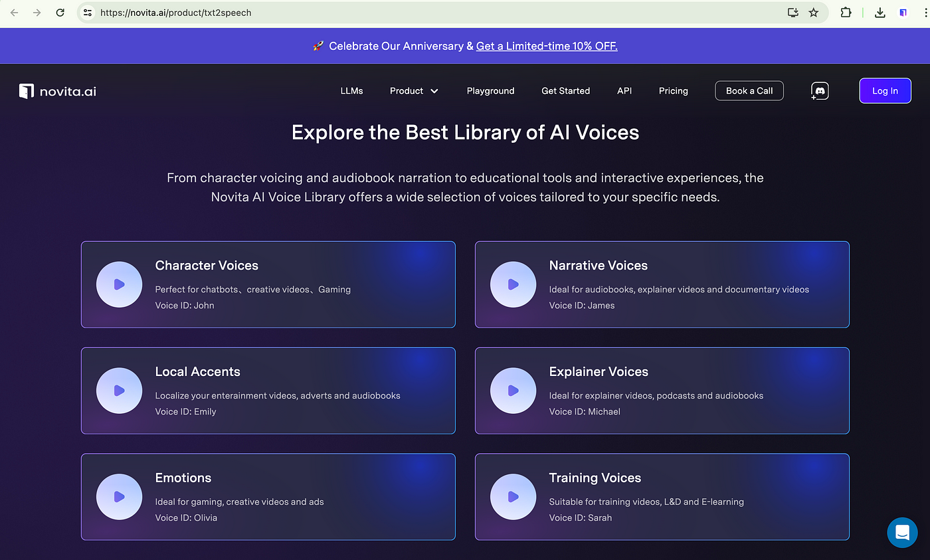This screenshot has width=930, height=560.
Task: Play the Local Accents sample
Action: tap(119, 391)
